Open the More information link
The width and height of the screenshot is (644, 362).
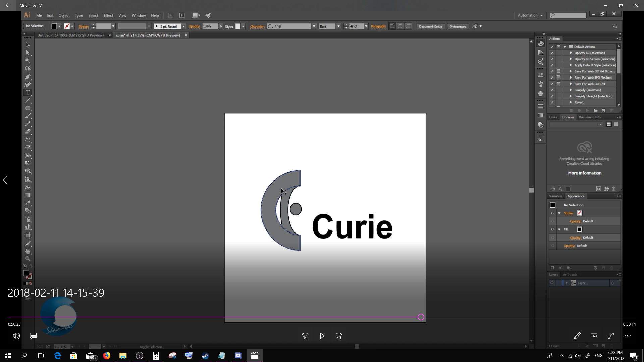pyautogui.click(x=585, y=173)
